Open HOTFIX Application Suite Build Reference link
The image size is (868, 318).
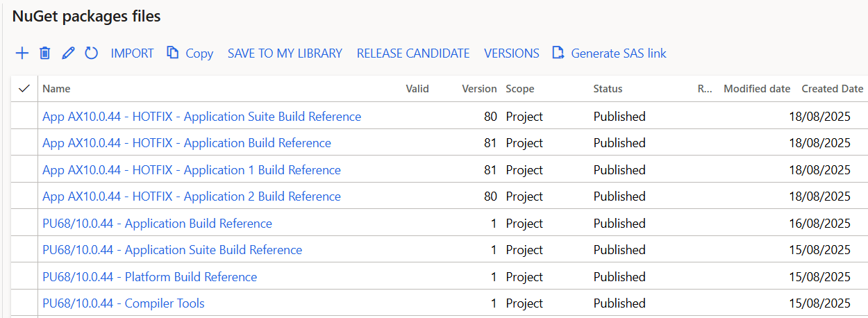[201, 117]
